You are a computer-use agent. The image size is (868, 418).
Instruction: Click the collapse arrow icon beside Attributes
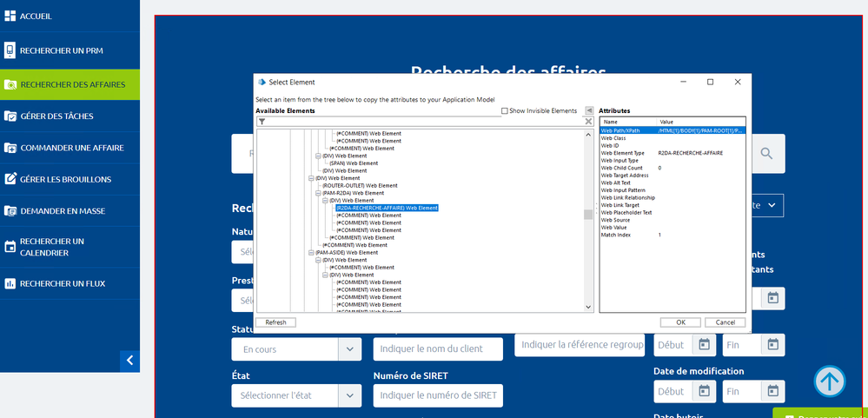click(x=589, y=110)
